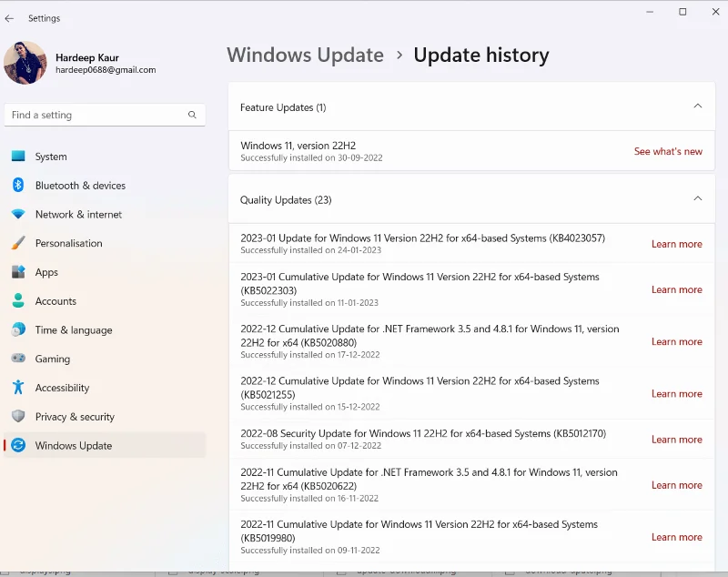Click the Accounts person icon
The height and width of the screenshot is (577, 728).
tap(18, 300)
